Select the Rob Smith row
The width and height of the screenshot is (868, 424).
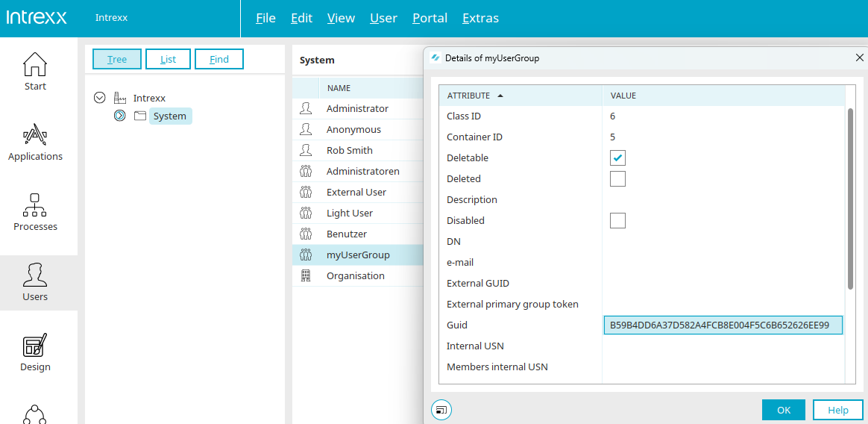click(358, 150)
